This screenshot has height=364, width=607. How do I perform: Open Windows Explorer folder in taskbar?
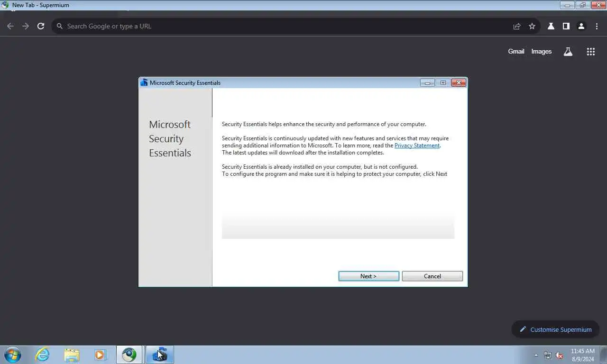tap(72, 355)
